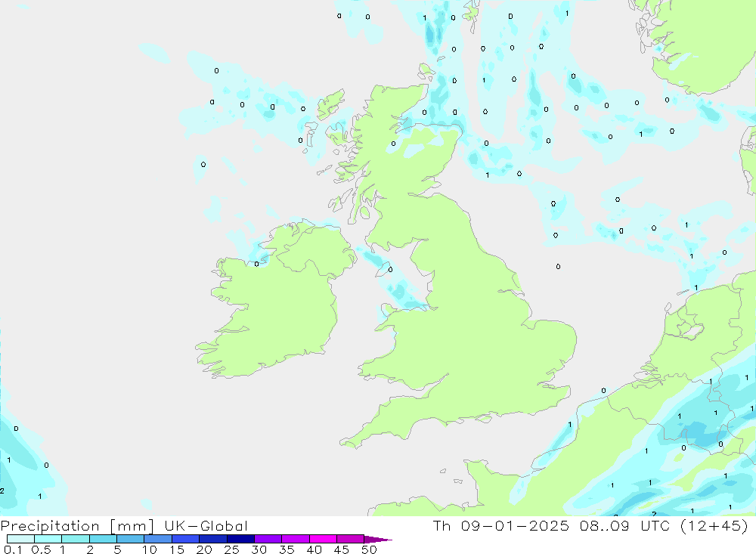Click the '20' legend scale label
756x554 pixels.
tap(204, 549)
